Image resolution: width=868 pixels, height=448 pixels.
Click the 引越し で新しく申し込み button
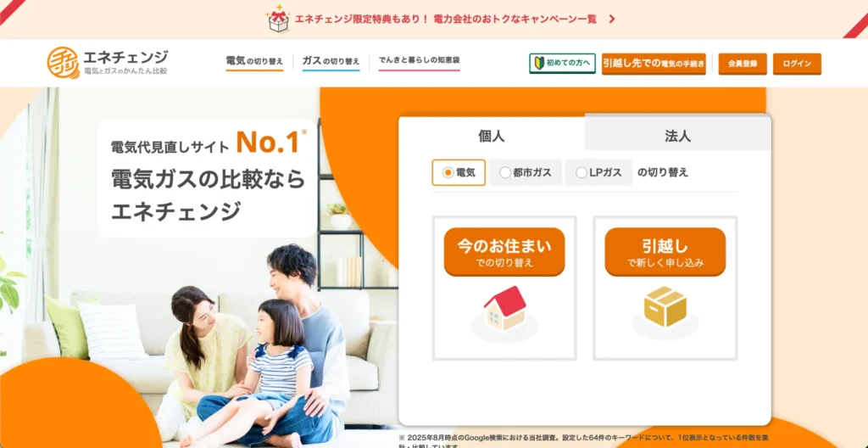click(665, 252)
